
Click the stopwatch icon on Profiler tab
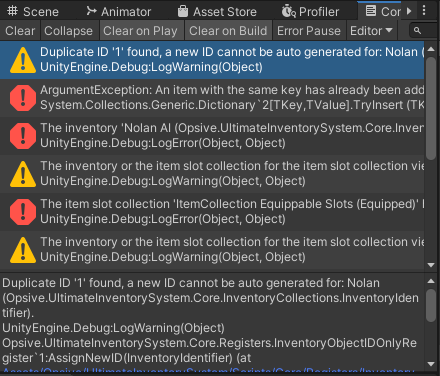[288, 11]
